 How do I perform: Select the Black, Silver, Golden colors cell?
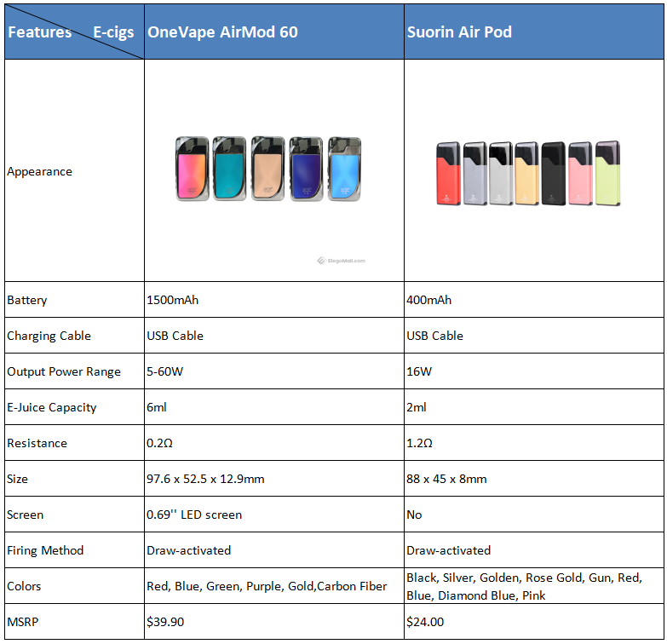click(x=534, y=585)
